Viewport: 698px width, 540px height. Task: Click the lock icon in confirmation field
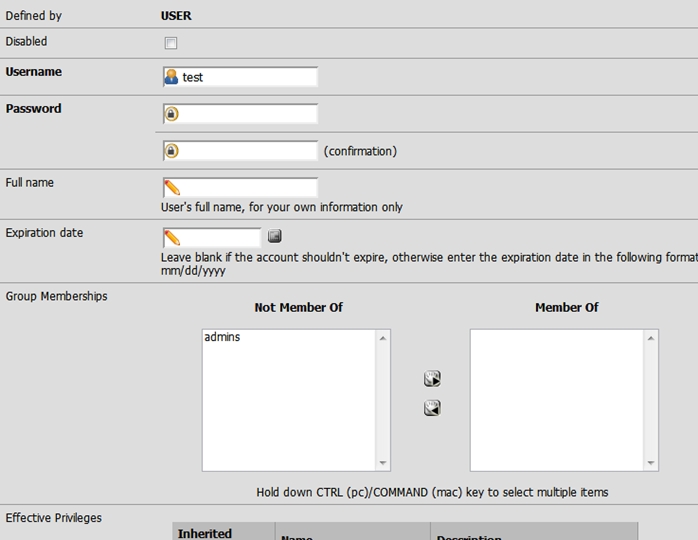pyautogui.click(x=171, y=151)
